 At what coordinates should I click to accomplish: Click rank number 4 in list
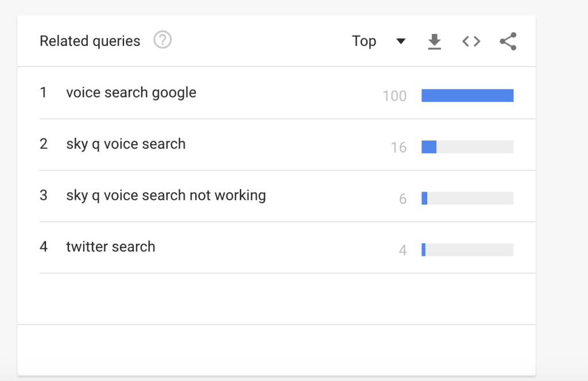(x=43, y=247)
